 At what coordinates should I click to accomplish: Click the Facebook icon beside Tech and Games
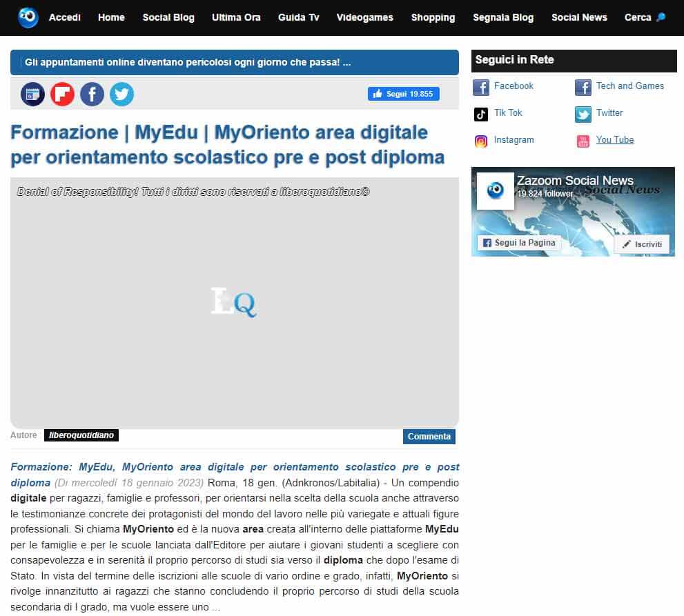(x=583, y=87)
